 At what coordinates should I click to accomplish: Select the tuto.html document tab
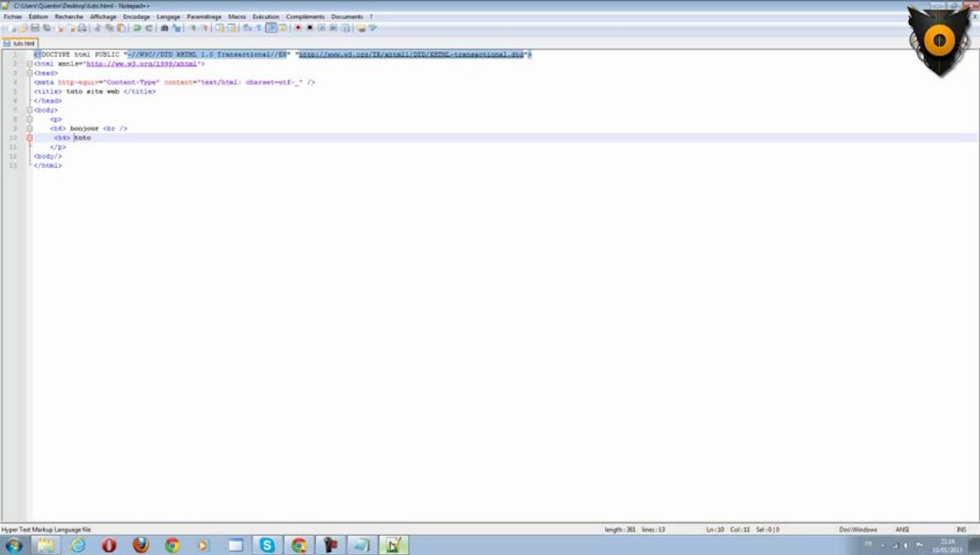[x=20, y=43]
